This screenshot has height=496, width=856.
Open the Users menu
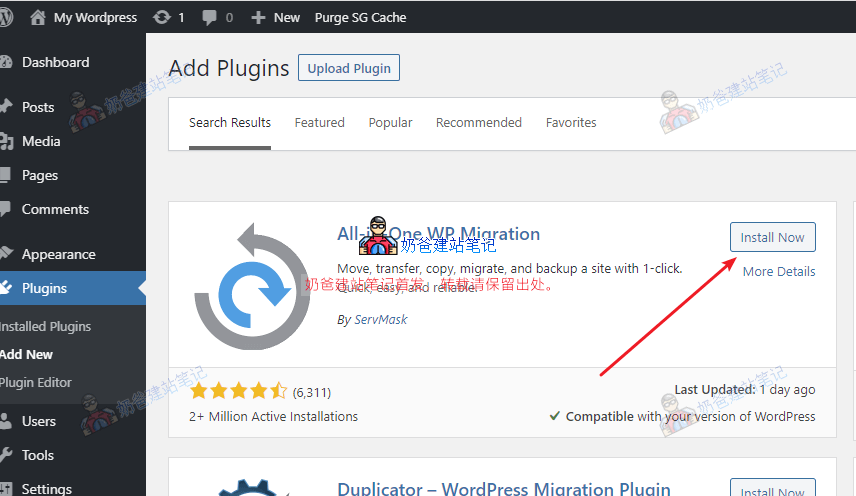pos(39,421)
